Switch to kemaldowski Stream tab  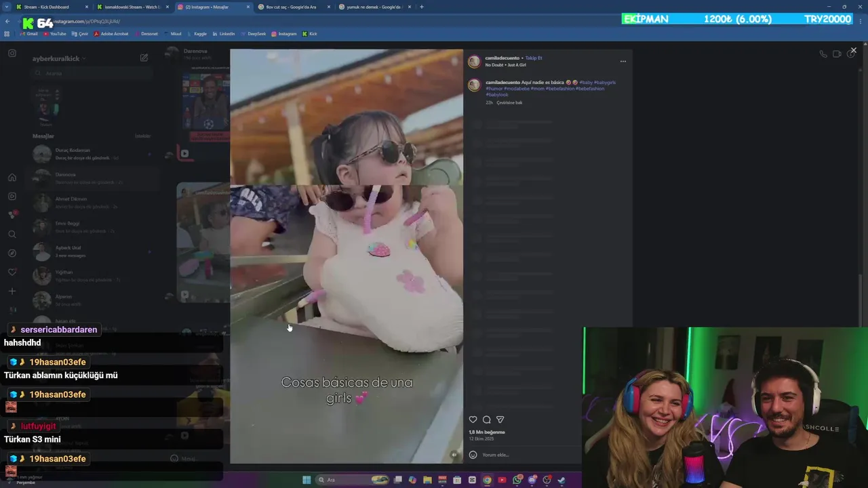pyautogui.click(x=132, y=7)
